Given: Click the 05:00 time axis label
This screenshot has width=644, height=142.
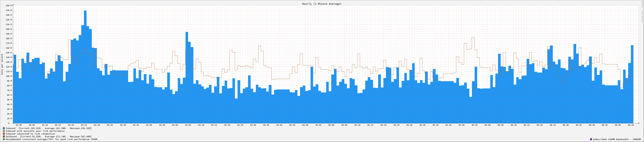Looking at the screenshot, I should point(331,125).
